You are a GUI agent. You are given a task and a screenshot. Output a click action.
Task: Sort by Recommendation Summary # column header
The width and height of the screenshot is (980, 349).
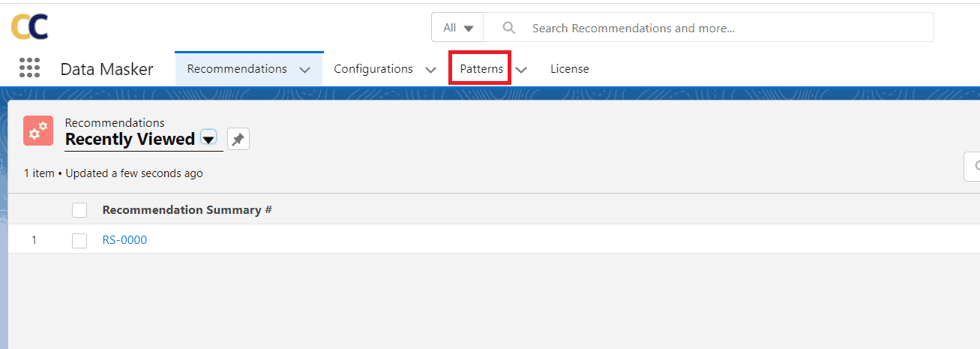tap(187, 210)
